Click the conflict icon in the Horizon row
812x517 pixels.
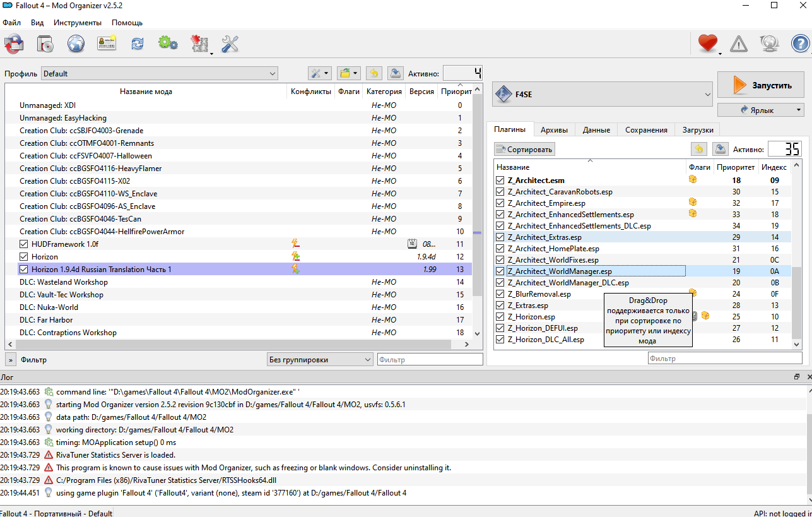point(295,256)
